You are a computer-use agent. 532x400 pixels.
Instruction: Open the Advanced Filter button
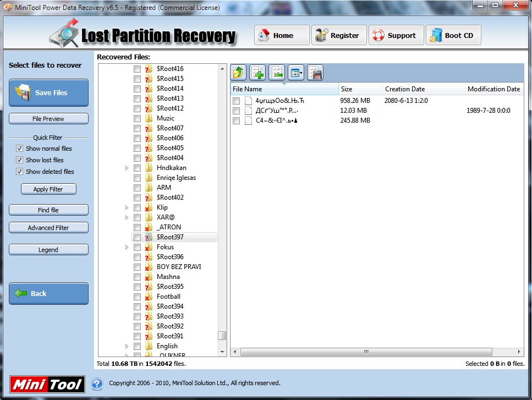[48, 228]
